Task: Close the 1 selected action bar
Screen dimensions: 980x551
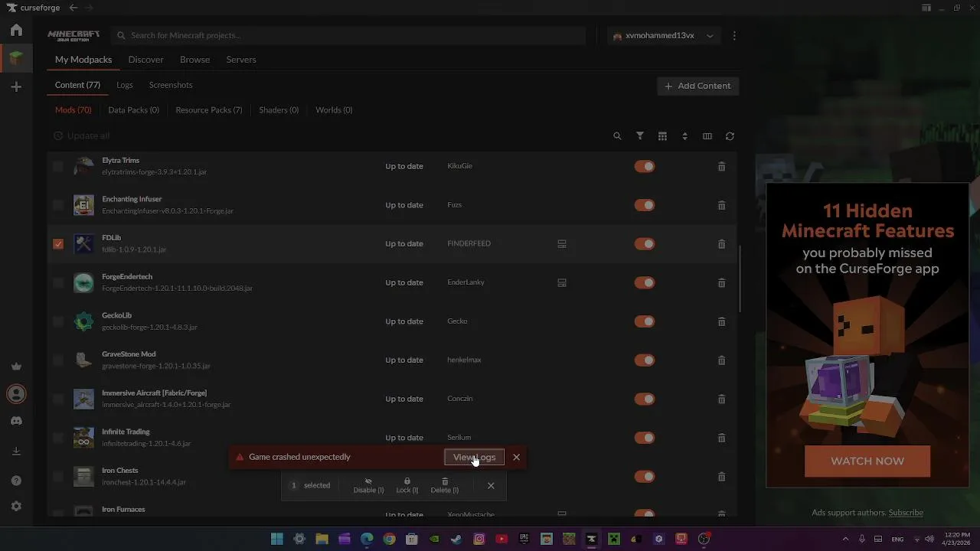Action: pyautogui.click(x=491, y=485)
